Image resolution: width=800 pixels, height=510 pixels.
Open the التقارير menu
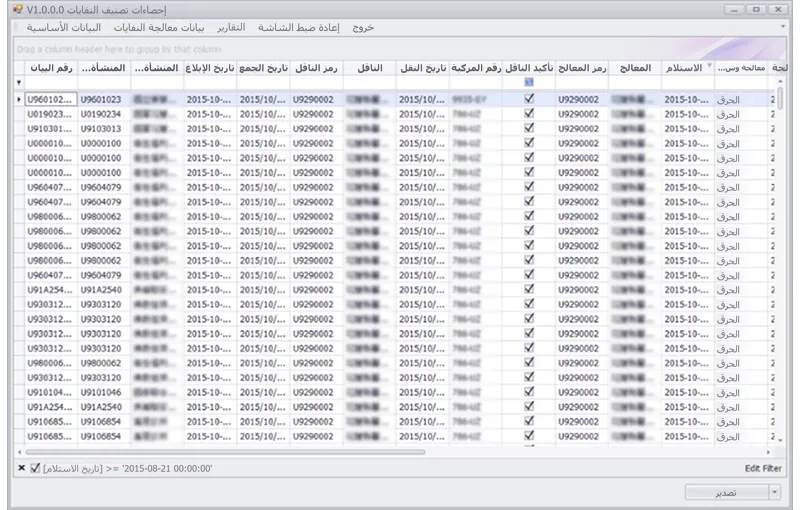[231, 27]
